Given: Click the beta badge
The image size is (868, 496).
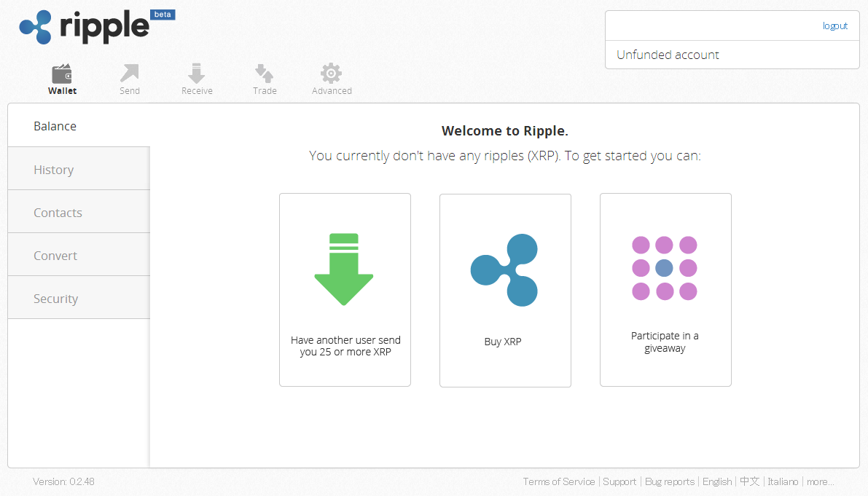Looking at the screenshot, I should (163, 15).
